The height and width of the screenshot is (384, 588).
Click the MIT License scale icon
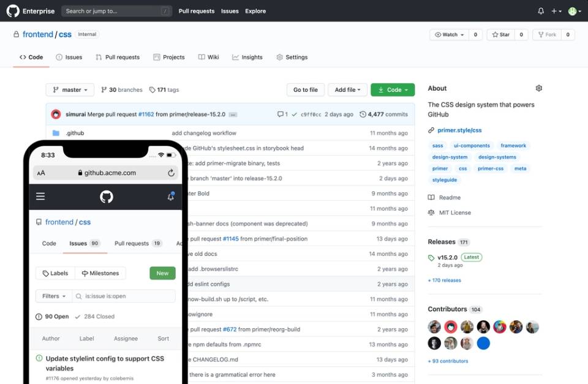tap(431, 213)
